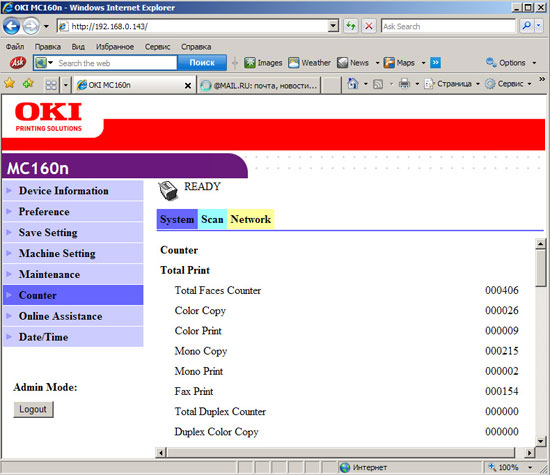The height and width of the screenshot is (475, 550).
Task: Open the Сервис tools command bar menu
Action: pos(508,84)
